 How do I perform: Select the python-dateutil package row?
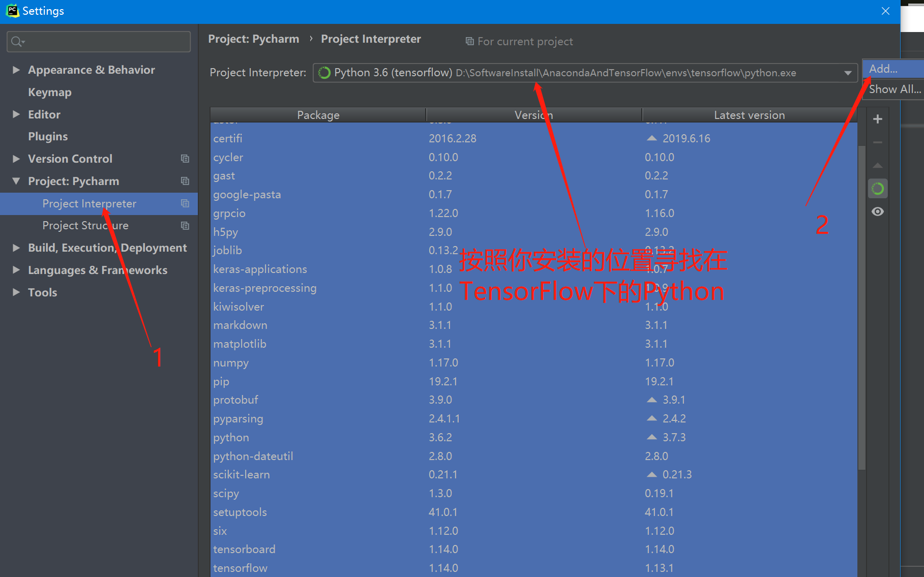coord(533,456)
